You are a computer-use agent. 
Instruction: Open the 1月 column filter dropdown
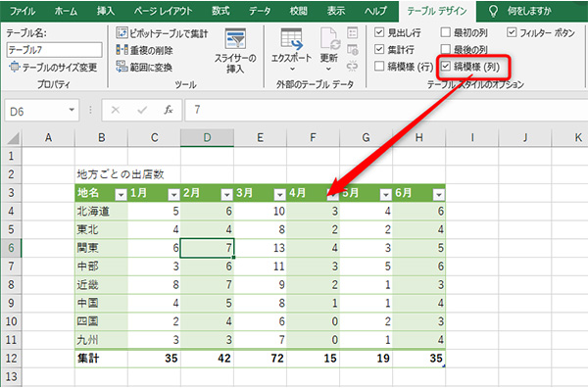(x=173, y=195)
